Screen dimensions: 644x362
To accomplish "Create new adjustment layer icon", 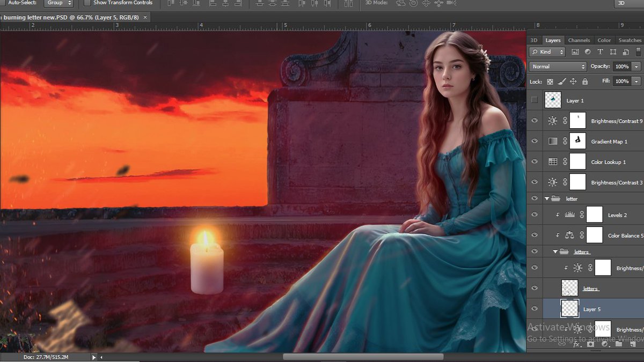I will point(605,344).
